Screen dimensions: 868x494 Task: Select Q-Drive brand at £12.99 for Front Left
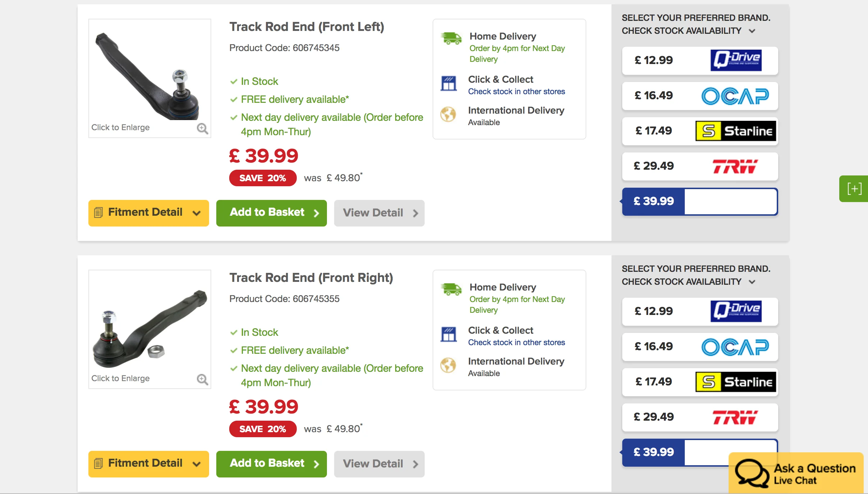(x=700, y=60)
